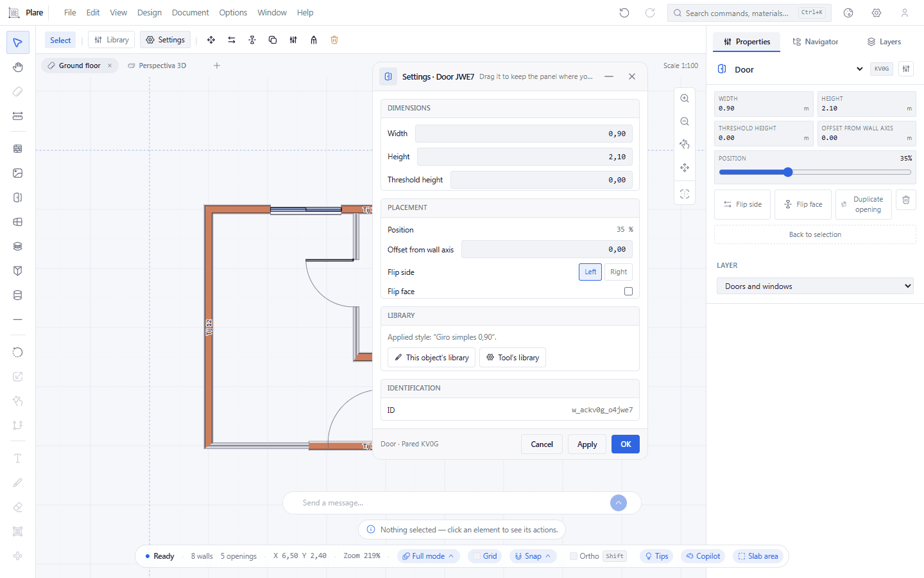Screen dimensions: 924x578
Task: Choose the cylinder column tool in left sidebar
Action: click(18, 295)
